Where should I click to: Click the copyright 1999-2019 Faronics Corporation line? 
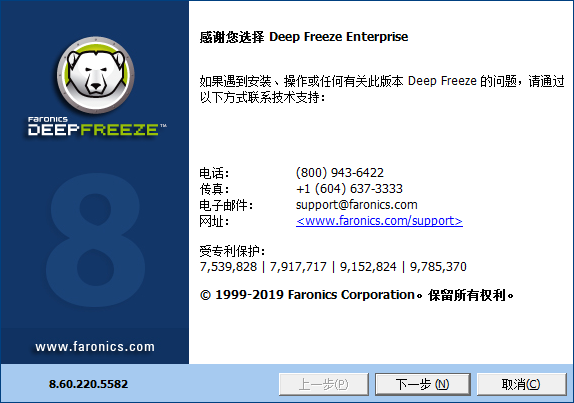[x=357, y=295]
